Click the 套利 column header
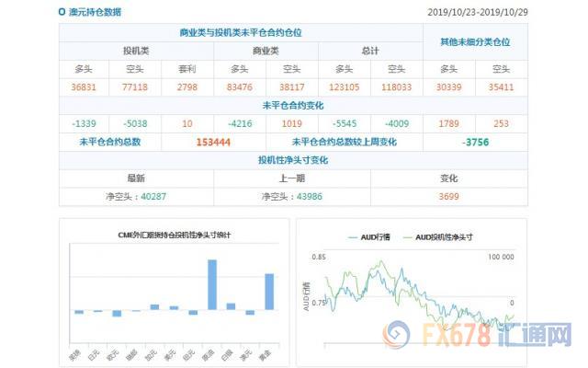This screenshot has width=588, height=368. pyautogui.click(x=187, y=69)
